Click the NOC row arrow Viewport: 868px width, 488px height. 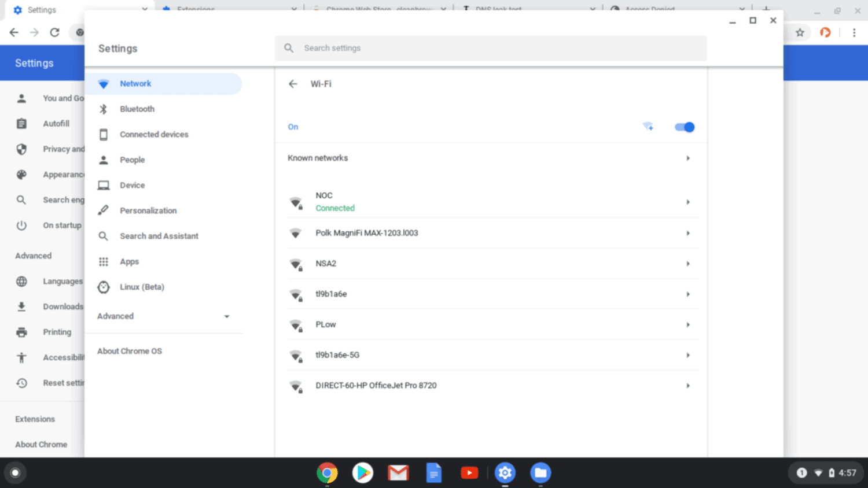tap(688, 202)
